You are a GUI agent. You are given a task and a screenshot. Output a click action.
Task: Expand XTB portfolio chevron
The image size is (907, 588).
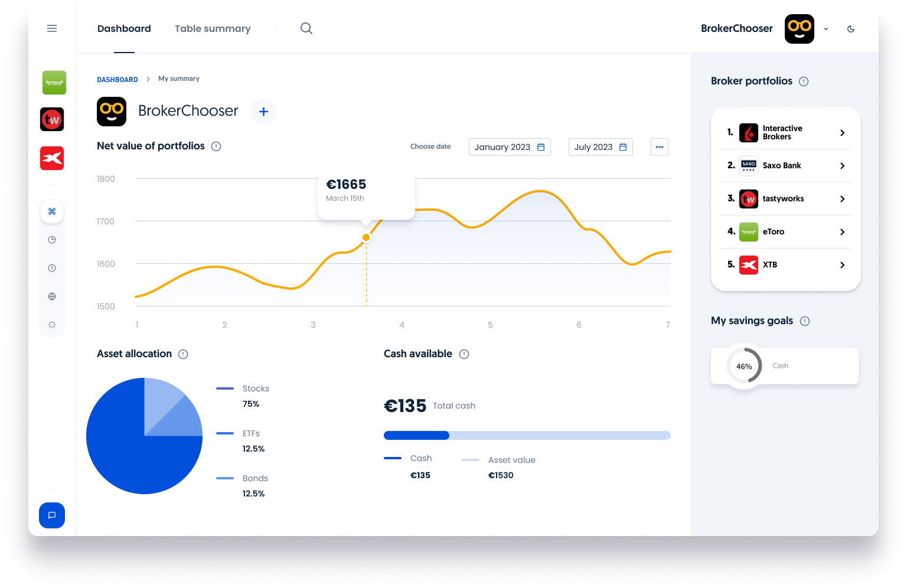843,265
